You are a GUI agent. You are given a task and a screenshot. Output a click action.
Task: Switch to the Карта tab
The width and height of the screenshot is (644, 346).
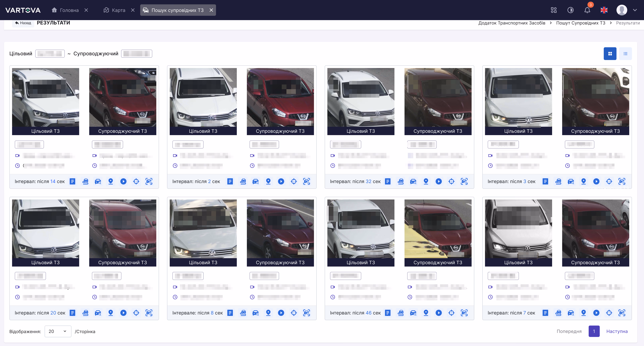point(115,10)
